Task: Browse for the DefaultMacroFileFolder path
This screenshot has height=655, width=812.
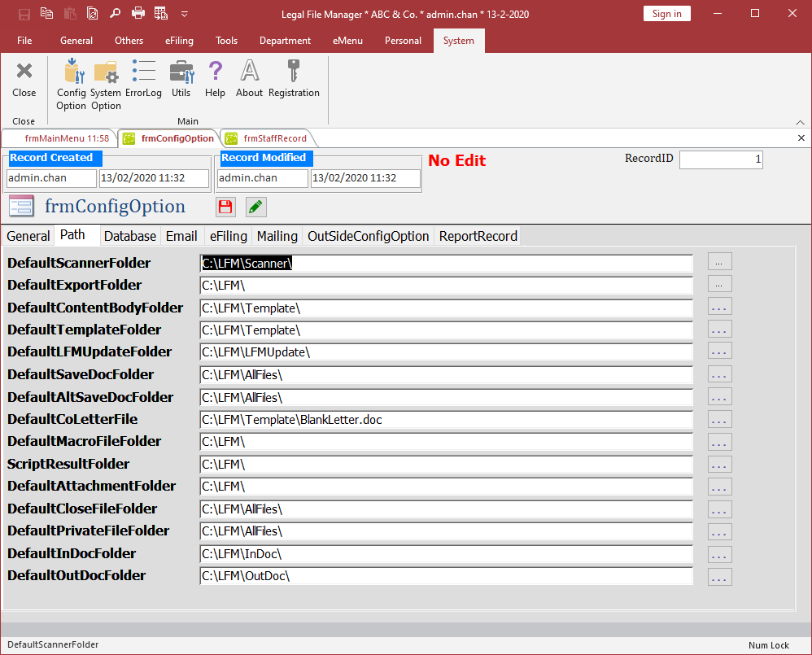Action: tap(719, 442)
